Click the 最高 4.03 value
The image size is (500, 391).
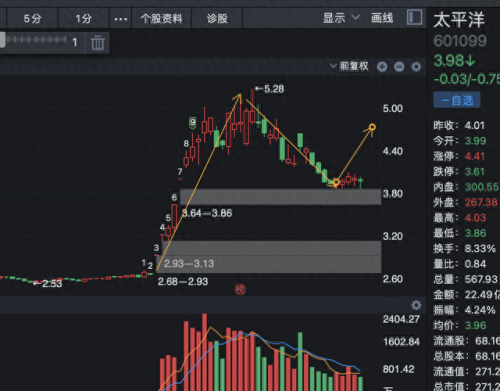476,218
